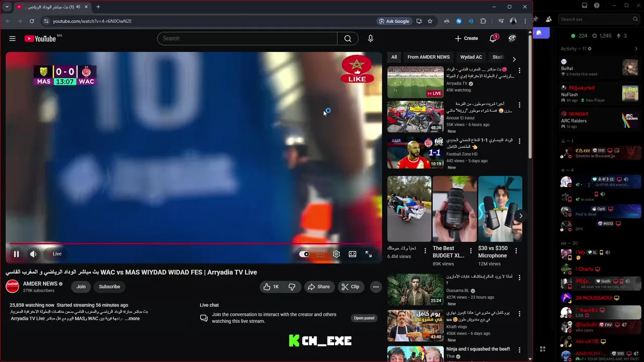644x362 pixels.
Task: Start voice search with microphone icon
Action: point(371,38)
